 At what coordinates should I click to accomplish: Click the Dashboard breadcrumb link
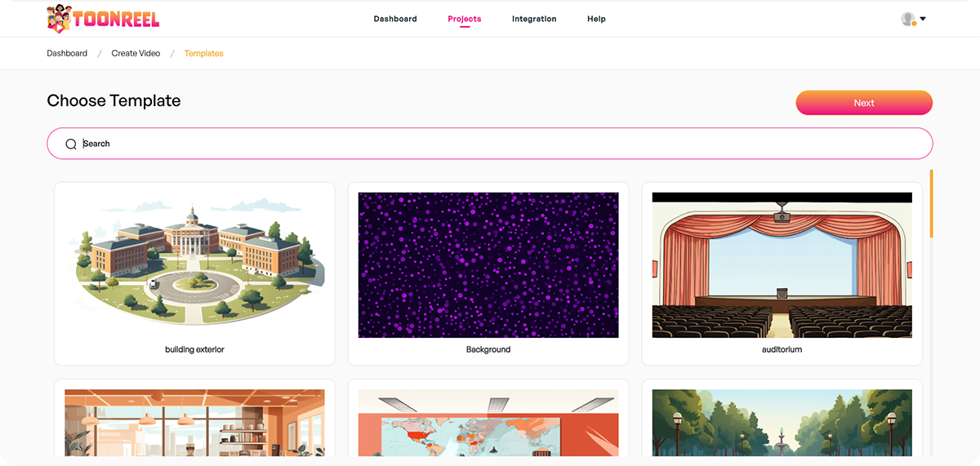click(x=67, y=53)
